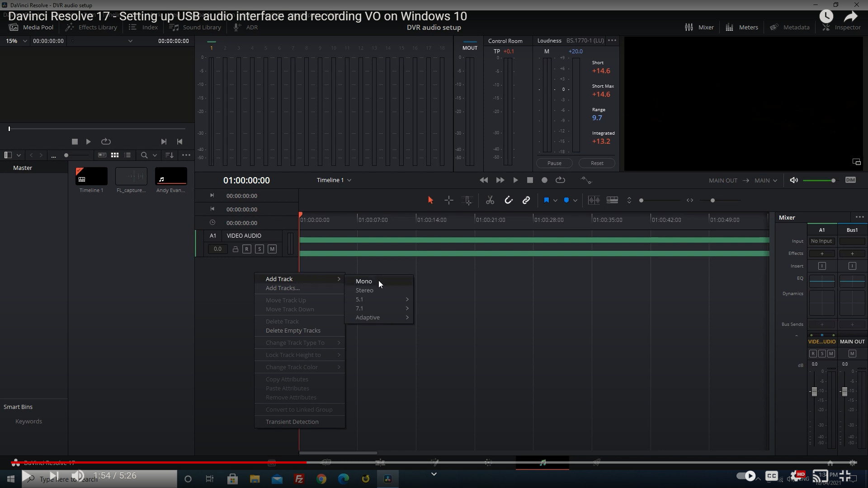This screenshot has width=868, height=488.
Task: Select the Timeline 1 thumbnail in media pool
Action: 91,176
